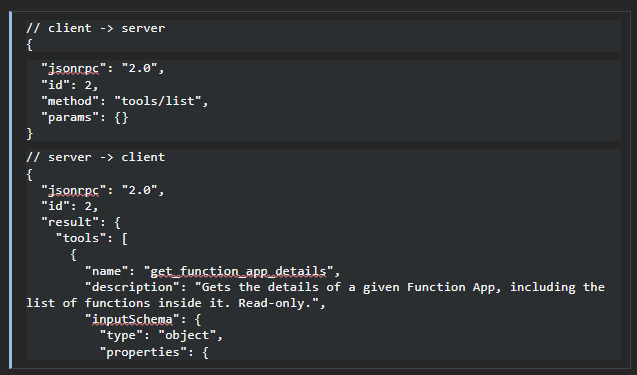Click the "params": {} line

click(84, 117)
